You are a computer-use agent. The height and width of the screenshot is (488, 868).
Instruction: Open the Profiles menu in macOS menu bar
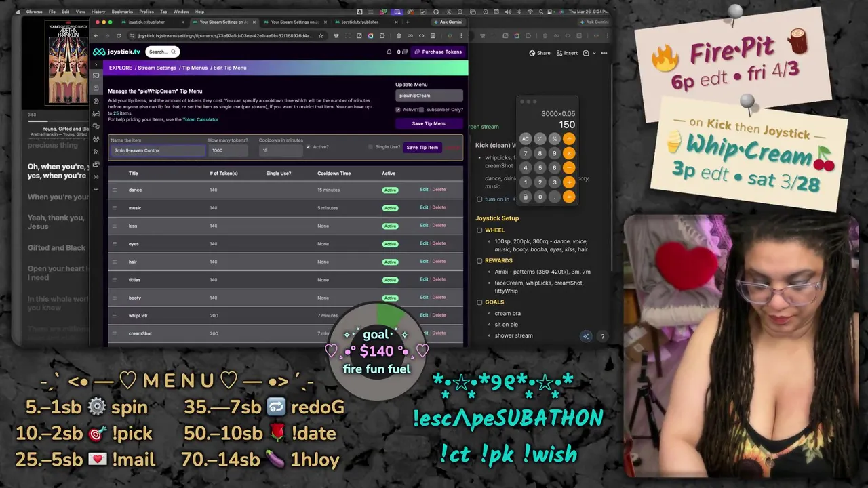point(146,12)
